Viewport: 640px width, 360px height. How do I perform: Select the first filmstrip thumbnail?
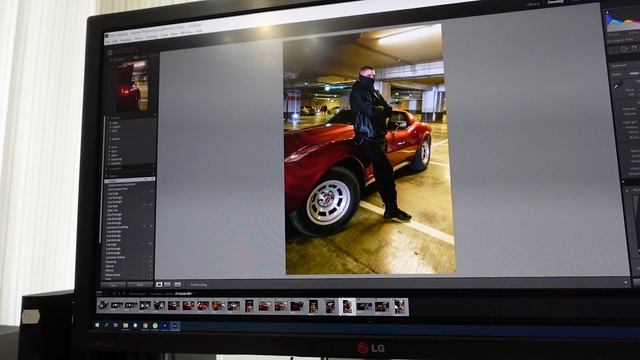[103, 305]
